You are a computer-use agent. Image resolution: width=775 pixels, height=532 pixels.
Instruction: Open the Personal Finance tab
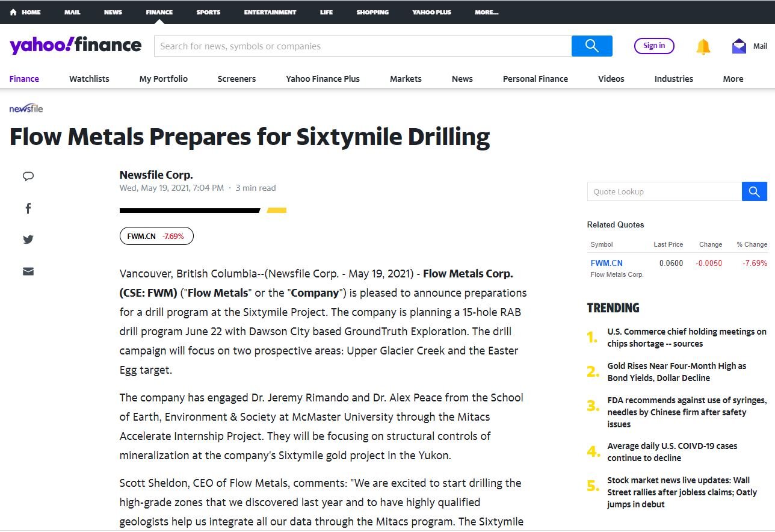point(536,79)
